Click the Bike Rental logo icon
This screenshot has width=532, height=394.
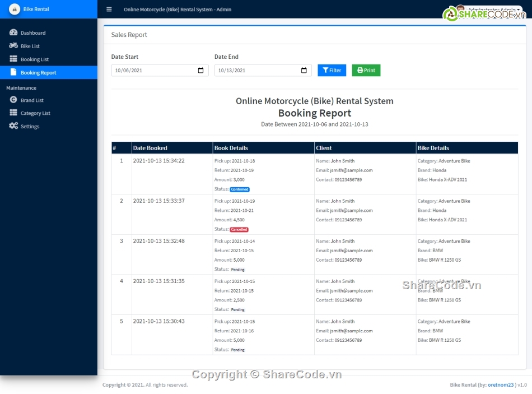pyautogui.click(x=14, y=10)
